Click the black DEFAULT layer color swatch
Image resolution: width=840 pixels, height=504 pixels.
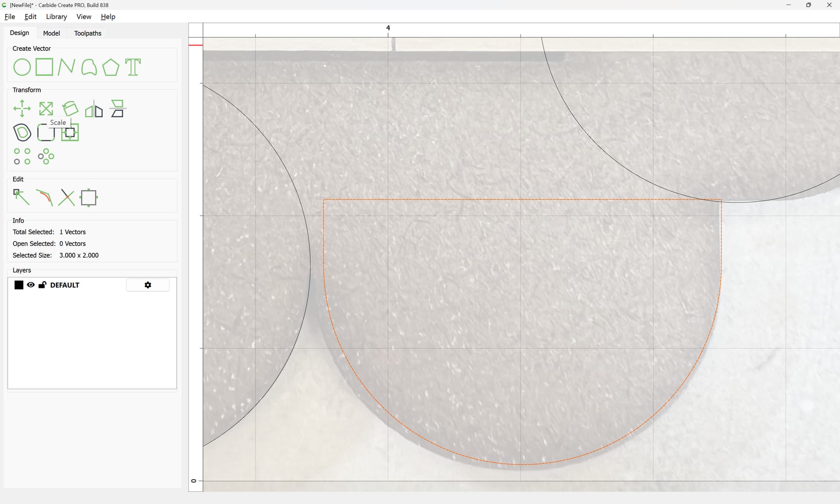(19, 285)
